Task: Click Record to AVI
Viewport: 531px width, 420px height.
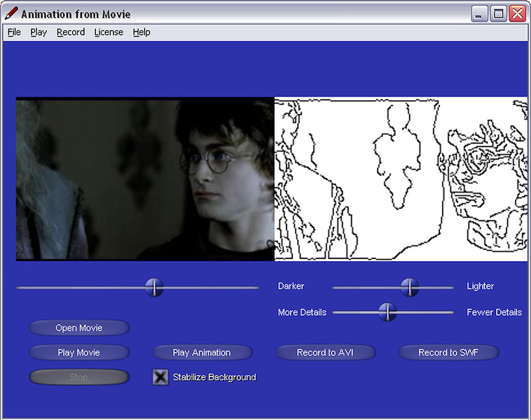Action: coord(326,352)
